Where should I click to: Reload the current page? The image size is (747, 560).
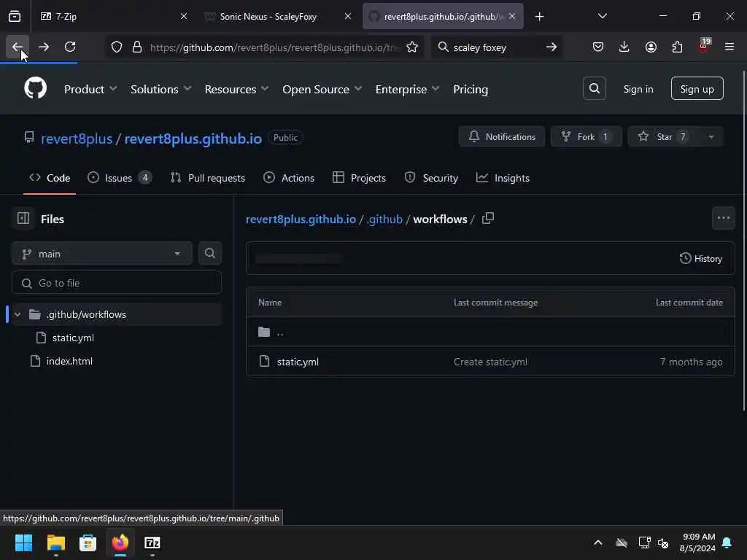[70, 47]
